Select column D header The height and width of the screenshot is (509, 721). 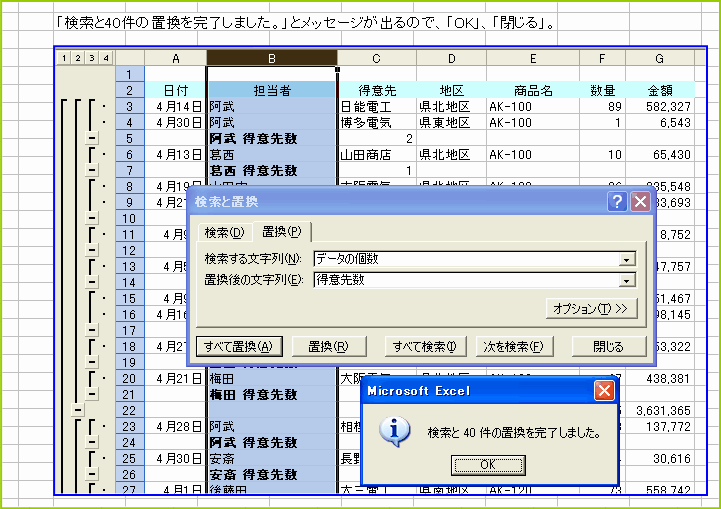(x=452, y=58)
